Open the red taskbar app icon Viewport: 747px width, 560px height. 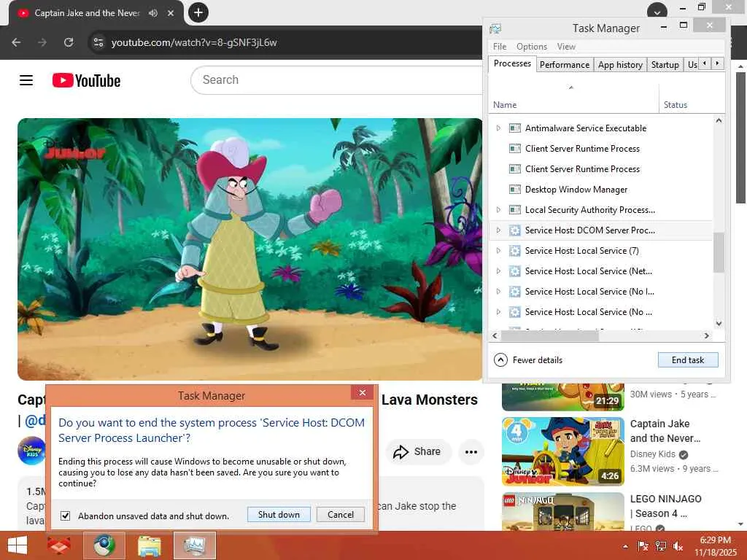click(59, 545)
